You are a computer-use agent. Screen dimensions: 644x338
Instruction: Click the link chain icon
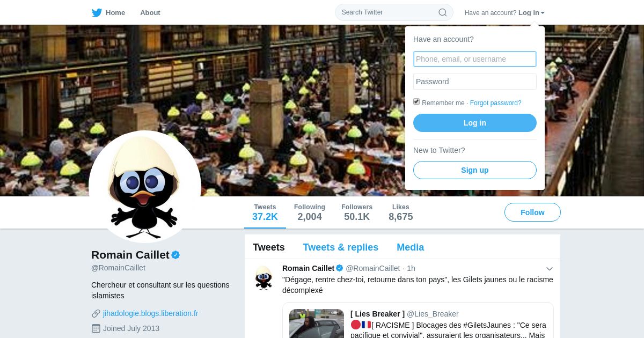[x=96, y=313]
